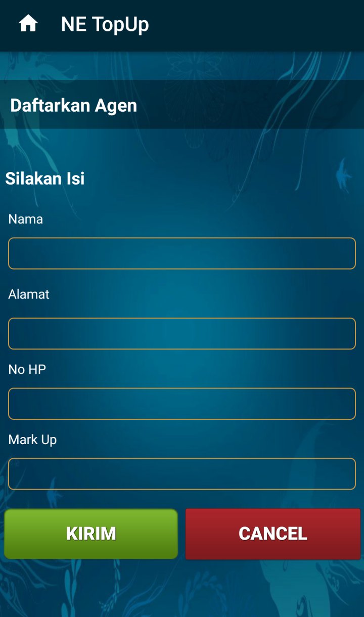
Task: Click the NE TopUp app title
Action: pos(105,24)
